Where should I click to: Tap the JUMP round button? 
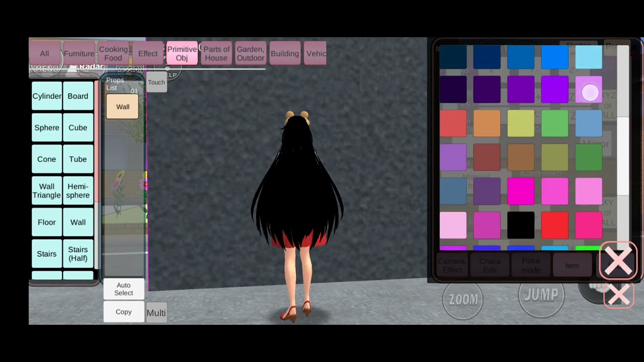541,296
